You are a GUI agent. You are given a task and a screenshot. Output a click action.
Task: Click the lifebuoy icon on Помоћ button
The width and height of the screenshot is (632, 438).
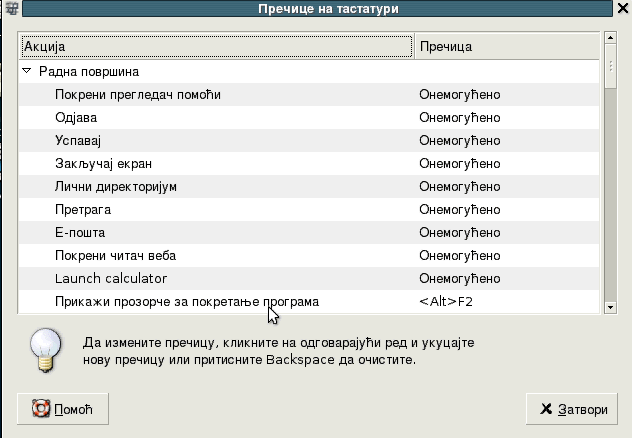pos(41,409)
